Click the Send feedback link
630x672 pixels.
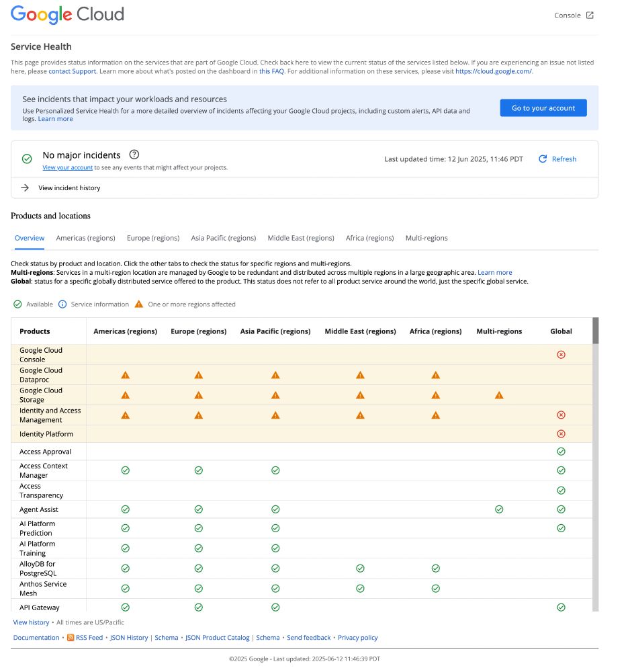[x=309, y=638]
